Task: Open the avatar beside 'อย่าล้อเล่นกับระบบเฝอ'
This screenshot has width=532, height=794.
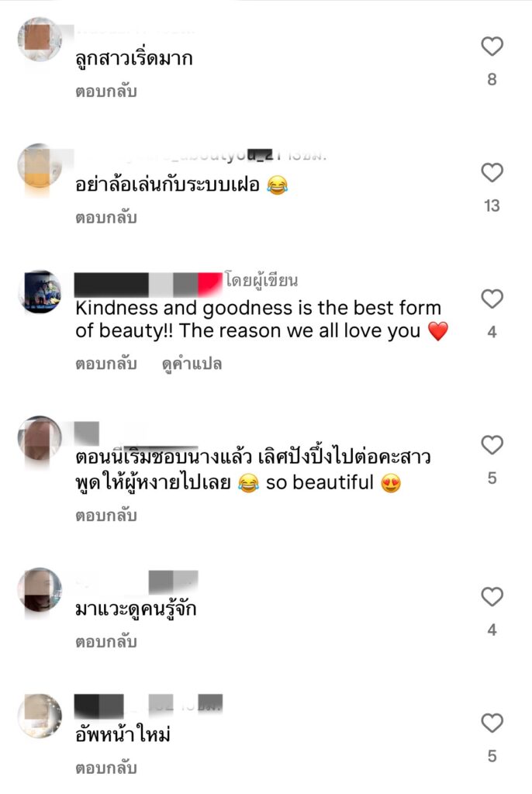Action: 40,165
